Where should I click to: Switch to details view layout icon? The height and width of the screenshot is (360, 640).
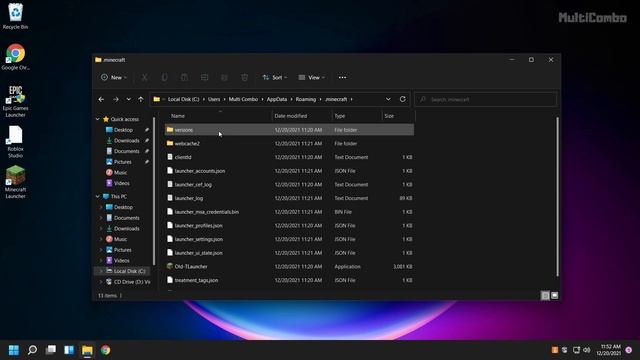coord(545,295)
